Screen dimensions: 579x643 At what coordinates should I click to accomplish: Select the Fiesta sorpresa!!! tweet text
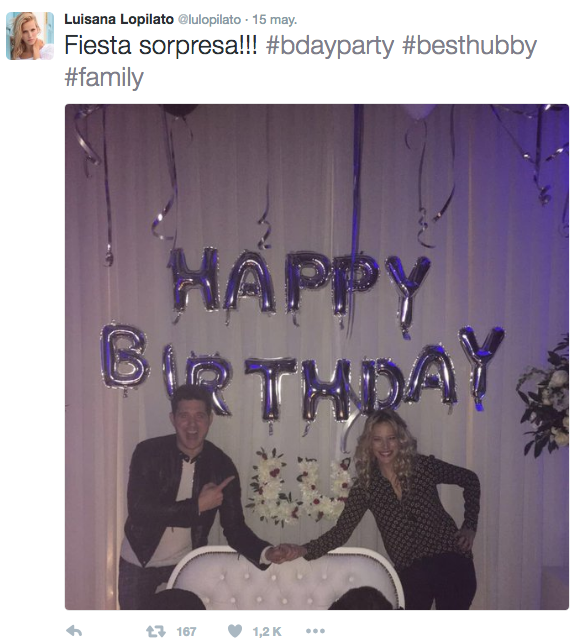(161, 45)
